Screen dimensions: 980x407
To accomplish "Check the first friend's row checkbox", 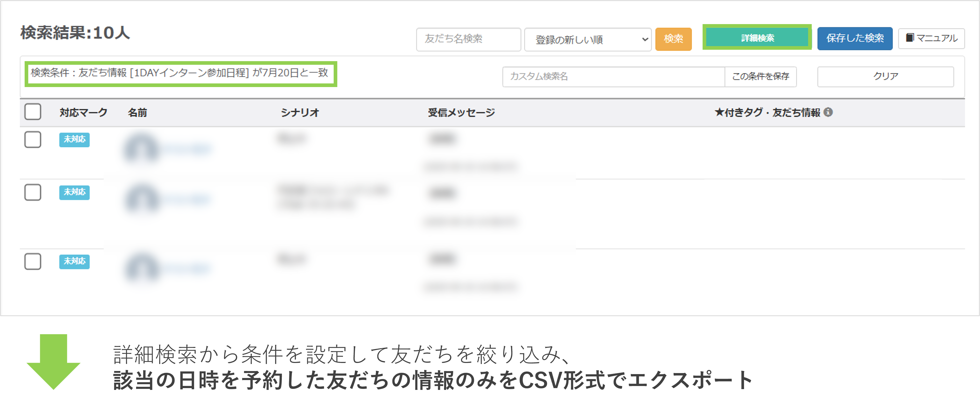I will (33, 139).
